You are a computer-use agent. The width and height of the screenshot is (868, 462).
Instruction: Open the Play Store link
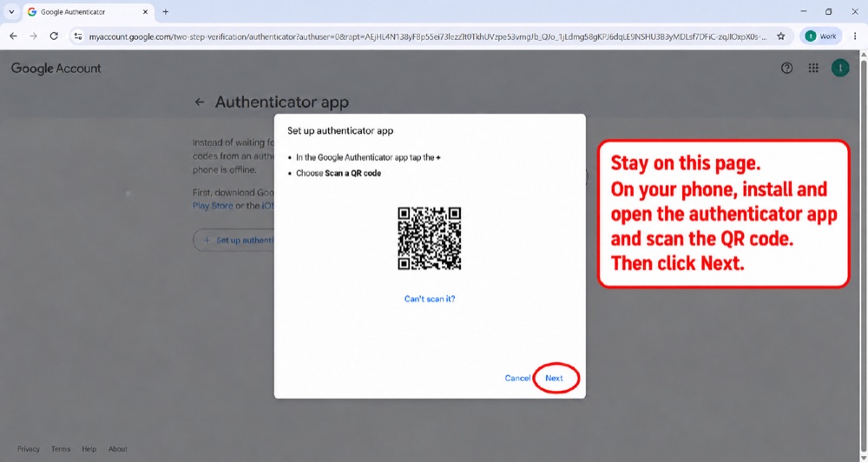click(213, 206)
